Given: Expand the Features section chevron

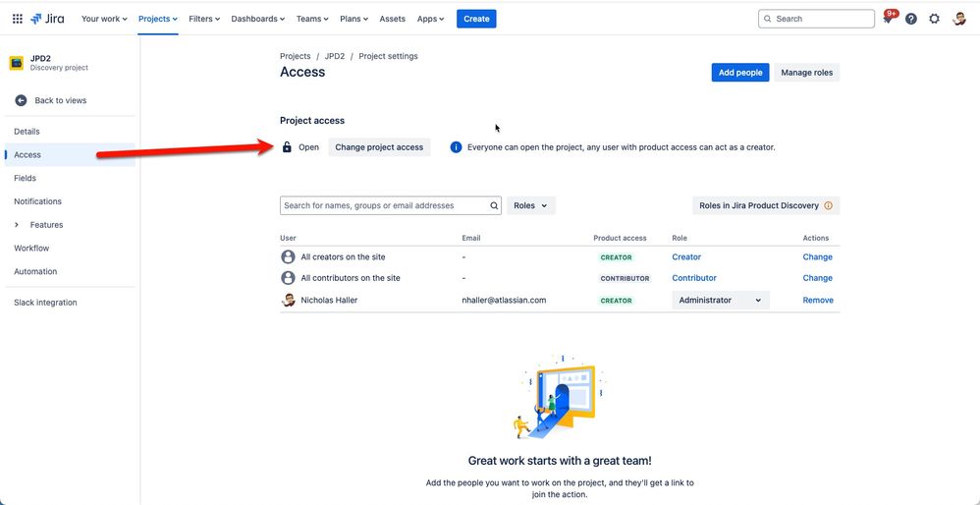Looking at the screenshot, I should point(17,225).
